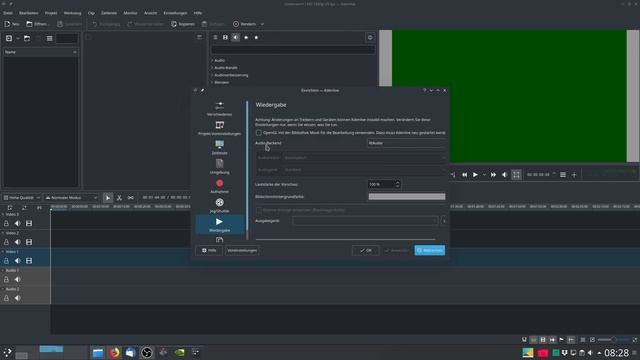Viewport: 640px width, 360px height.
Task: Lock the Video 2 track
Action: [6, 242]
